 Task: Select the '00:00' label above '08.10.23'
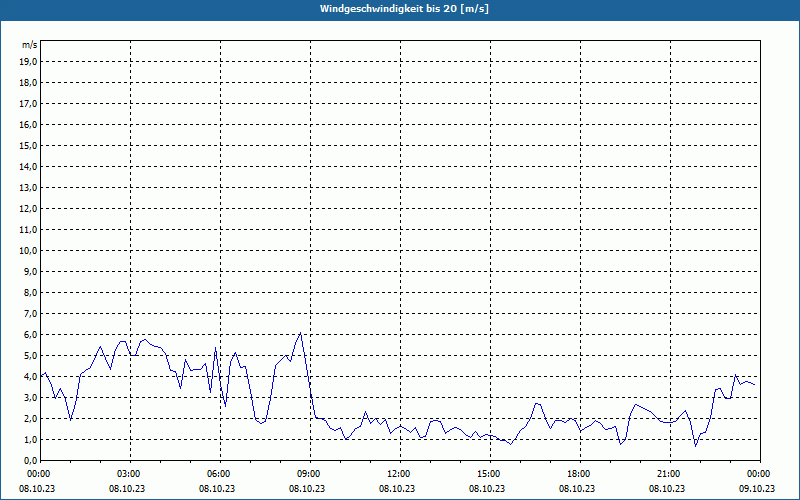[37, 474]
